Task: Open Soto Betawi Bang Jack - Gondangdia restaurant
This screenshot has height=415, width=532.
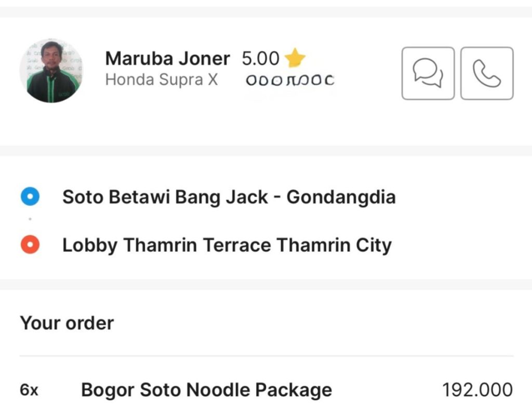Action: [229, 197]
